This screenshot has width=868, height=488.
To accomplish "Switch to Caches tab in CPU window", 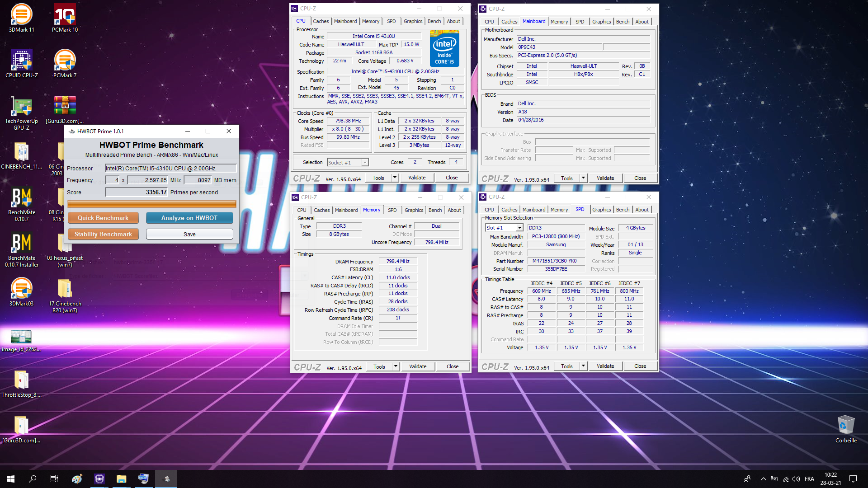I will [321, 21].
